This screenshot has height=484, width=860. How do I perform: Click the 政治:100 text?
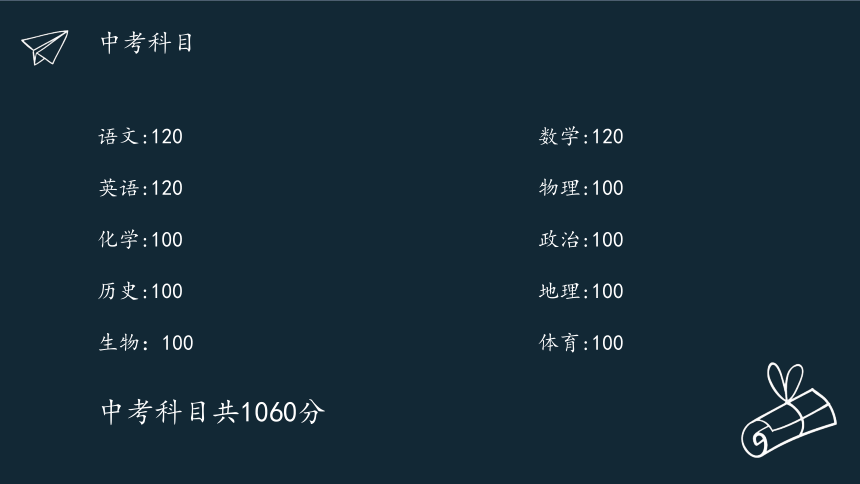click(581, 240)
